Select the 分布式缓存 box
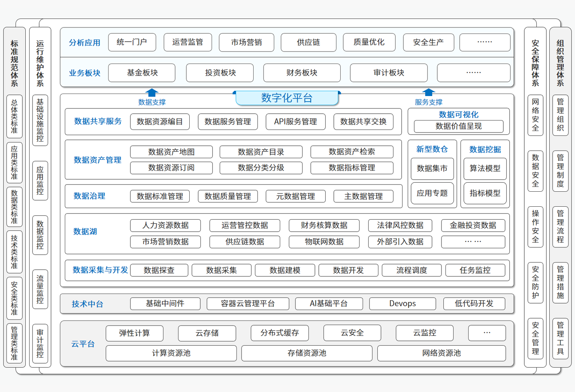The image size is (575, 392). pos(280,333)
